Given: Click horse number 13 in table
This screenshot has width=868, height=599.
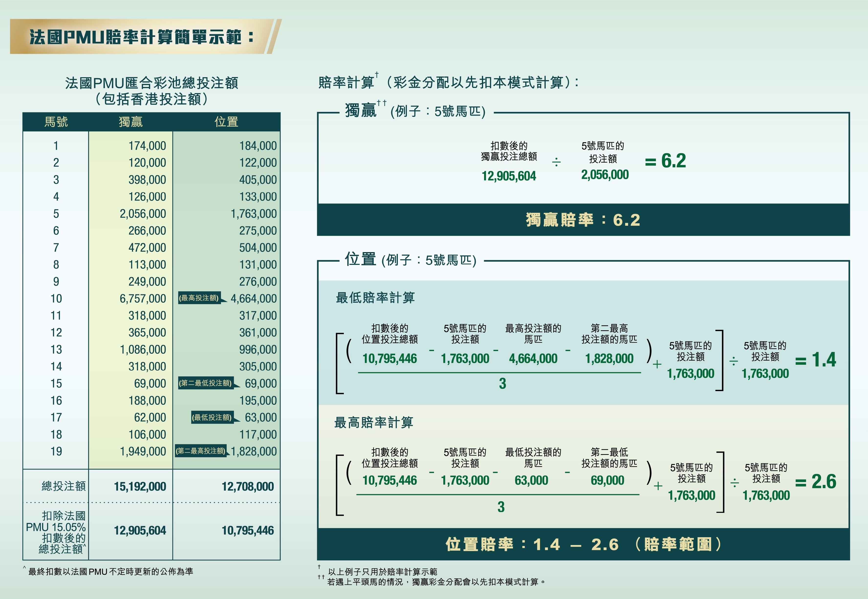Looking at the screenshot, I should click(x=56, y=349).
